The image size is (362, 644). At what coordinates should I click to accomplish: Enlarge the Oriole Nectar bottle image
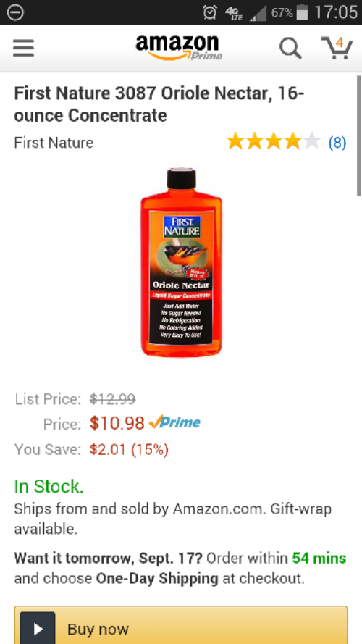[181, 262]
